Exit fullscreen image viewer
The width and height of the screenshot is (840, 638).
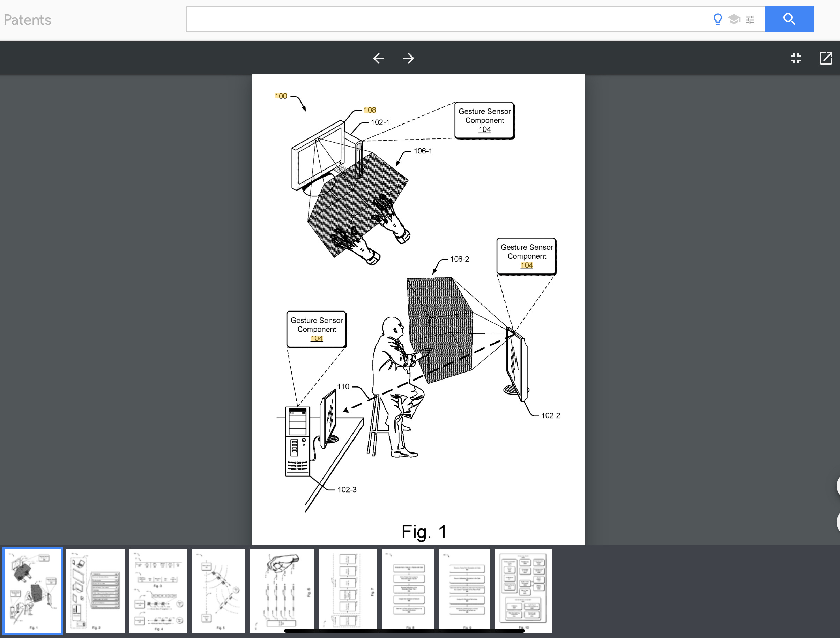(796, 58)
